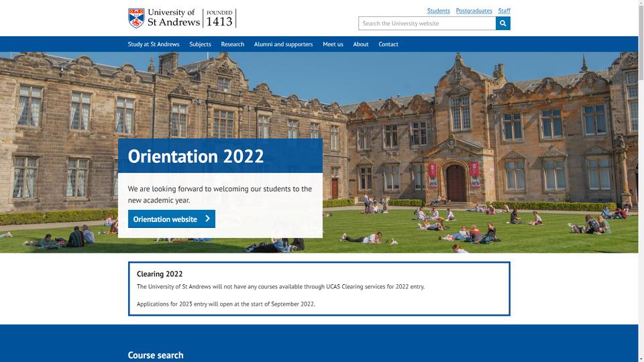The height and width of the screenshot is (362, 644).
Task: Open the Subjects menu item
Action: coord(200,44)
